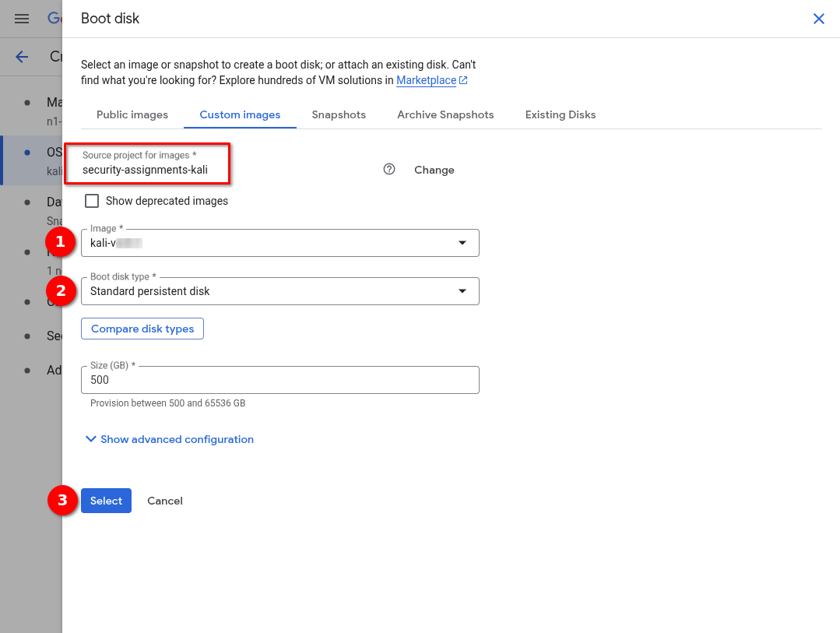This screenshot has width=840, height=633.
Task: Switch to Archive Snapshots tab
Action: 445,114
